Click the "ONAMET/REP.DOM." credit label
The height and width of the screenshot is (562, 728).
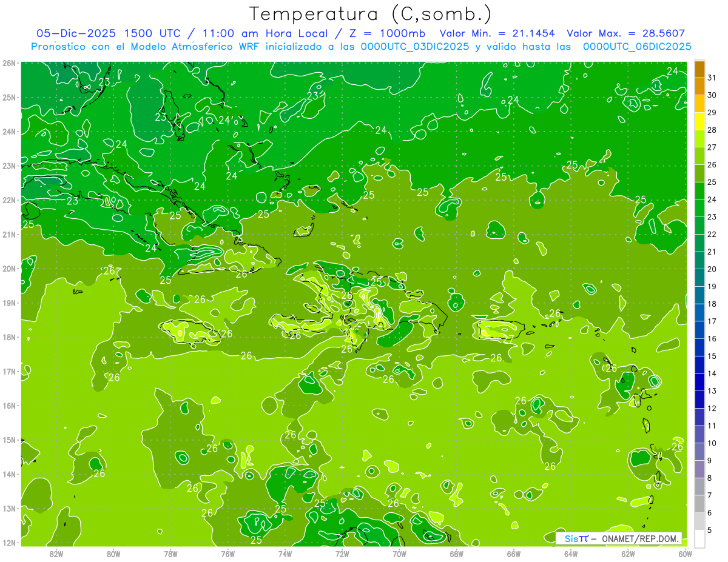click(x=641, y=538)
